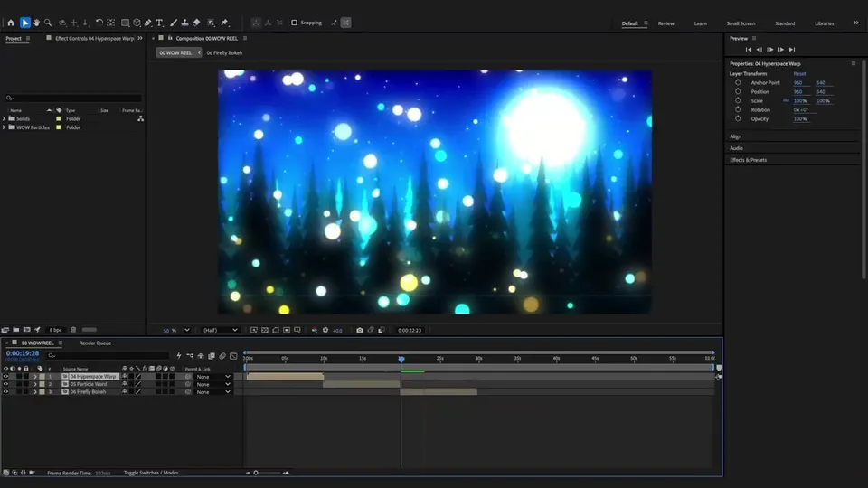
Task: Expand the Solids folder
Action: (x=4, y=118)
